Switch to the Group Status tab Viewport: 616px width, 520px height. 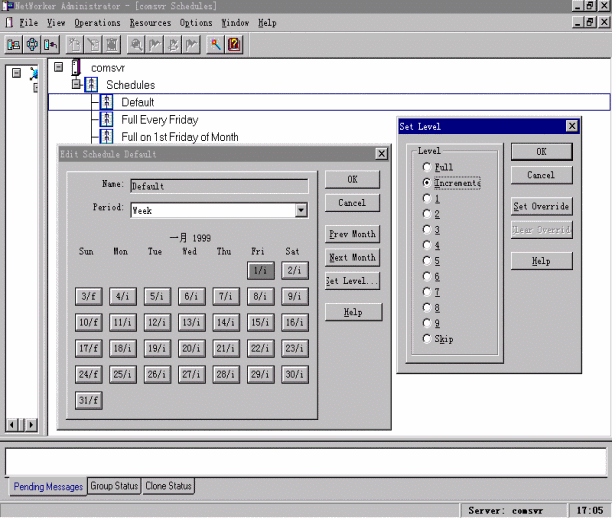pos(113,486)
